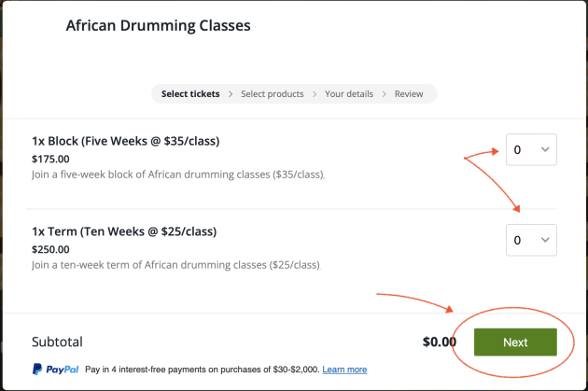
Task: Click the breadcrumb arrow after Select tickets
Action: click(x=231, y=93)
